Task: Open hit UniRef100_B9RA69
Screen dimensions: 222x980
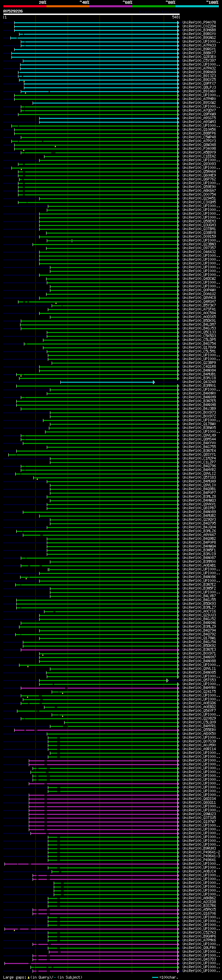Action: pyautogui.click(x=199, y=72)
